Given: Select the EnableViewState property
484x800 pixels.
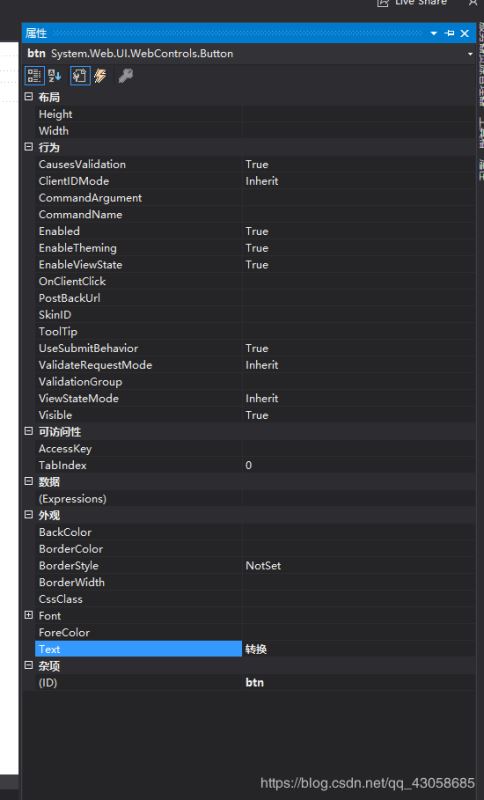Looking at the screenshot, I should point(81,265).
